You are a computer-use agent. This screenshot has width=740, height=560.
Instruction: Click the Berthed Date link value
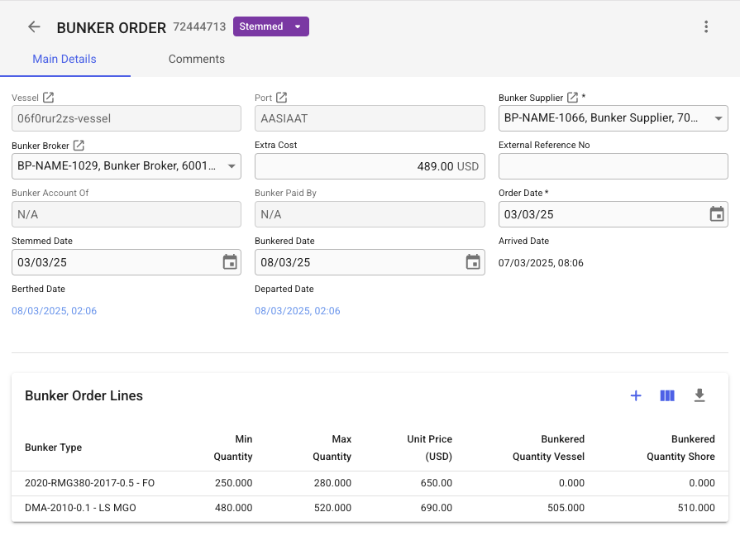coord(55,311)
